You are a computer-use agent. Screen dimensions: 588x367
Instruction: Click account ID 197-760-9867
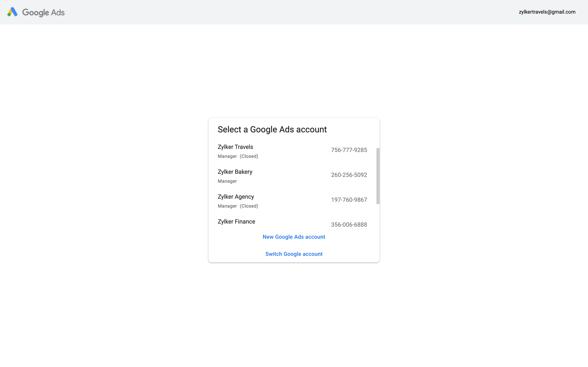pyautogui.click(x=349, y=200)
